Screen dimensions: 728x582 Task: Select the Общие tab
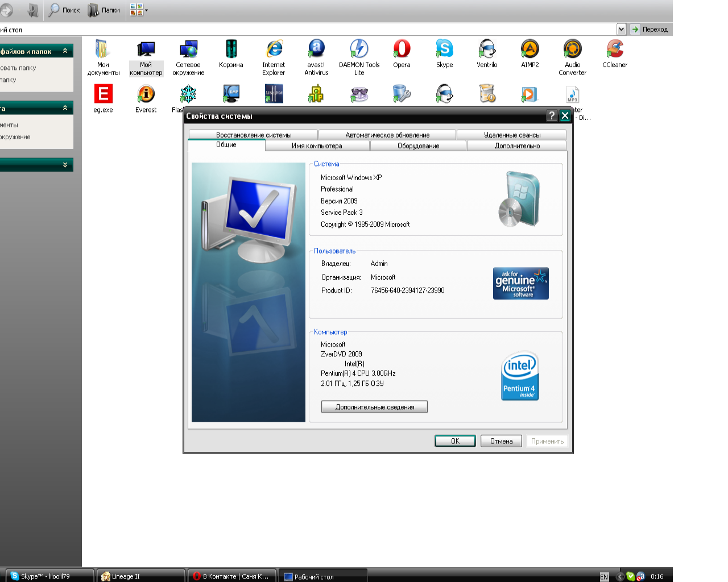coord(226,145)
